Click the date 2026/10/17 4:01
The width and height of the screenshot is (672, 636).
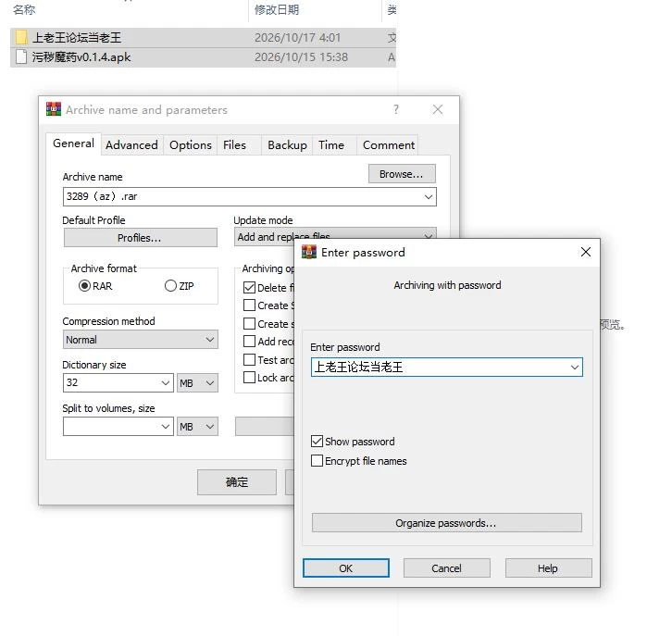(297, 38)
